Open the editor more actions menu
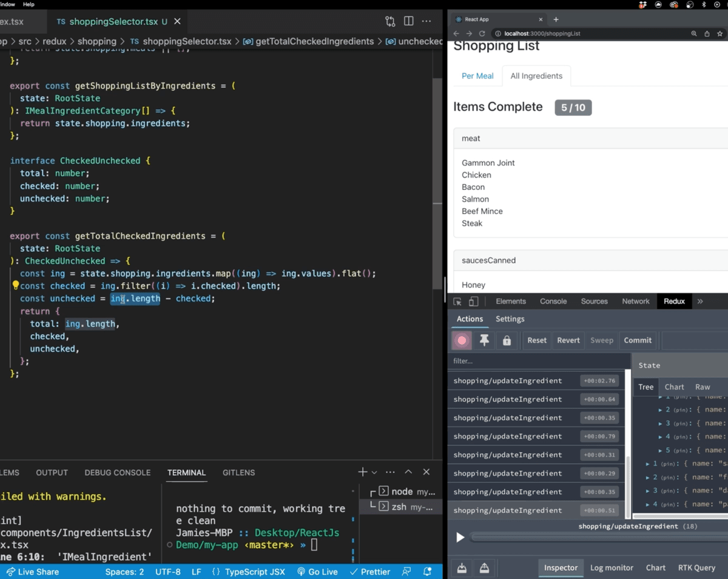The image size is (728, 579). pos(426,21)
